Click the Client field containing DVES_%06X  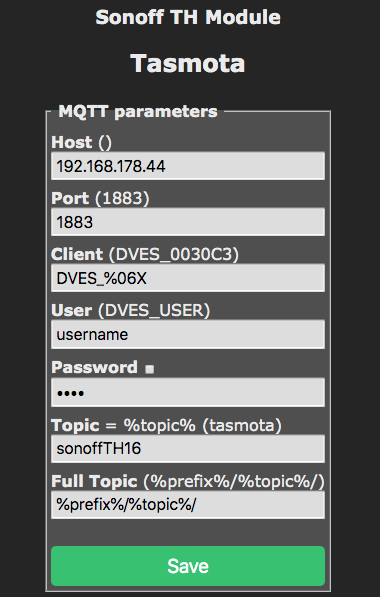click(x=188, y=278)
